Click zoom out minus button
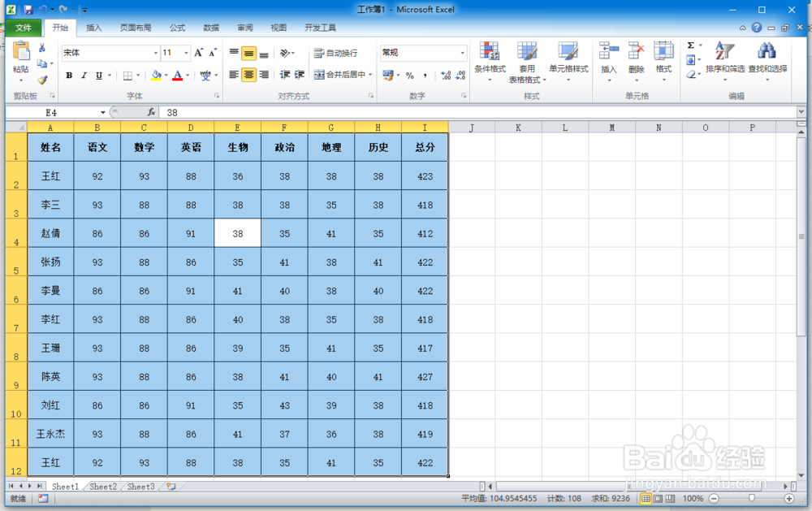This screenshot has height=511, width=812. click(x=714, y=499)
